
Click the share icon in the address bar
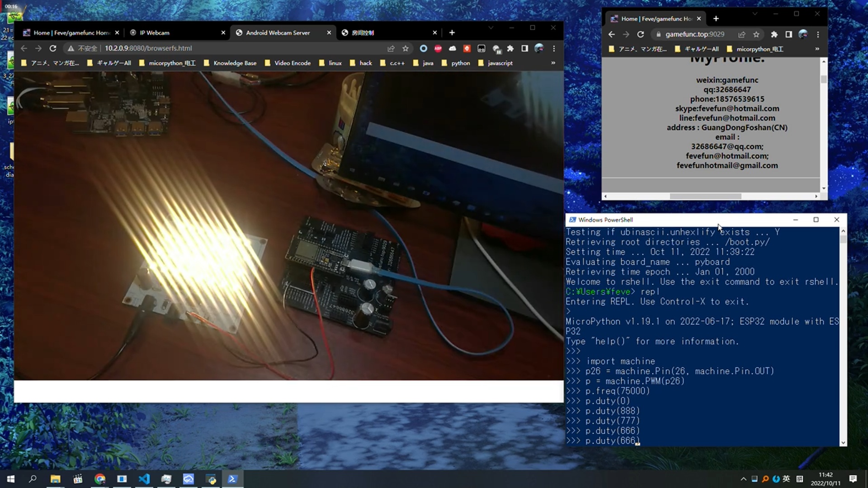coord(391,48)
